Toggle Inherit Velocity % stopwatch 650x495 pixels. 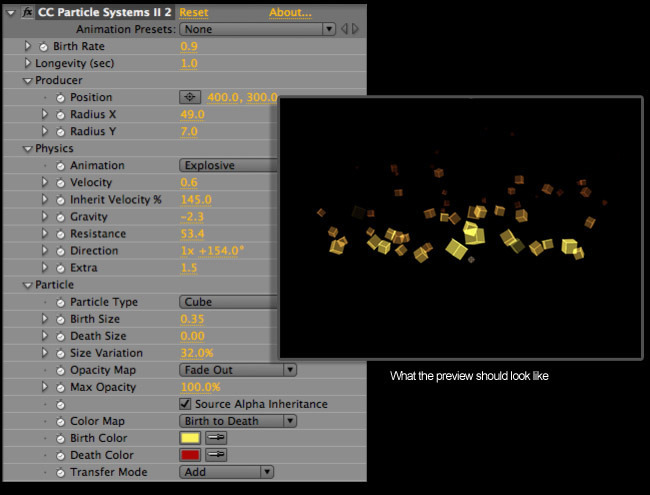tap(60, 200)
